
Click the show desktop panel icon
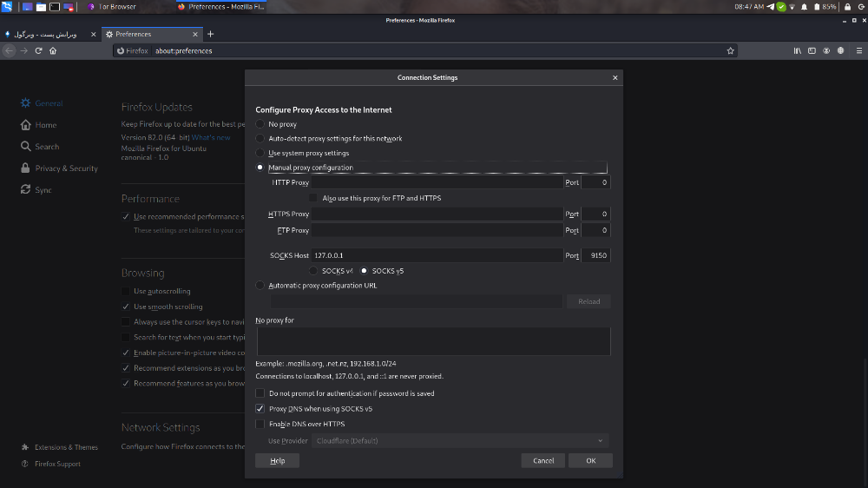(x=27, y=7)
